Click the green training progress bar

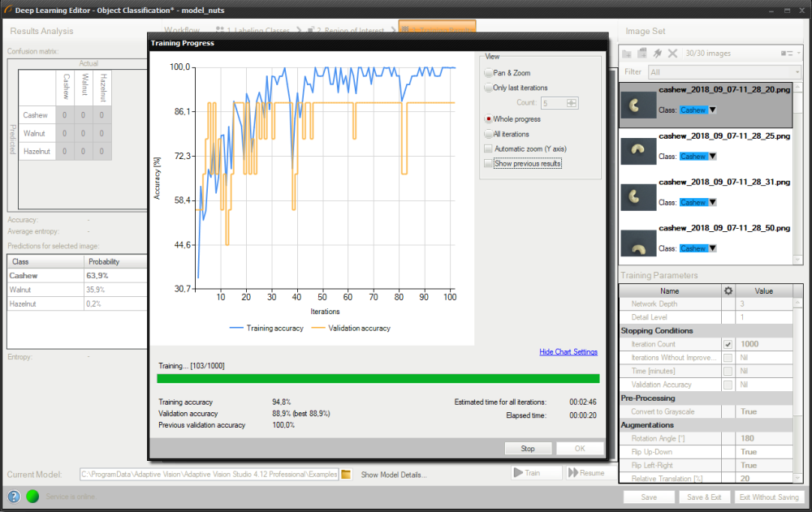point(378,379)
